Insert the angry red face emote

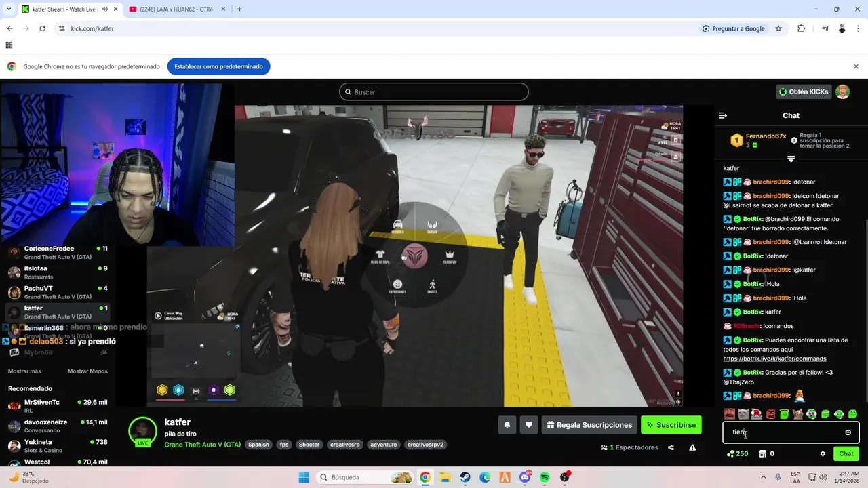[x=770, y=414]
